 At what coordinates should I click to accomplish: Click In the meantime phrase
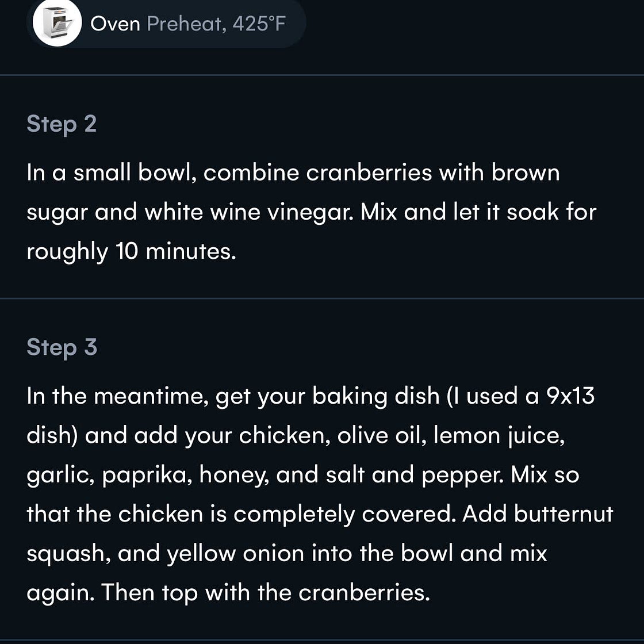click(118, 396)
